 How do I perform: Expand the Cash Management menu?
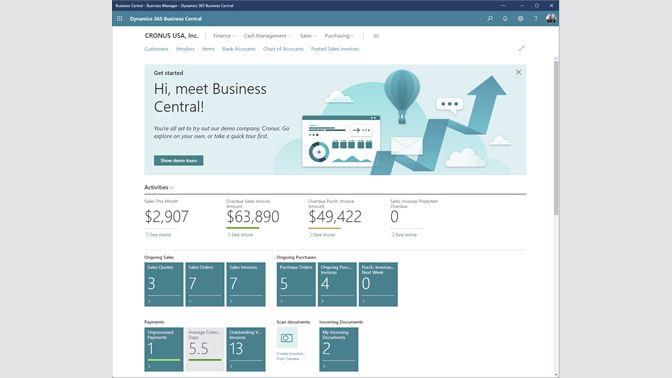[267, 36]
